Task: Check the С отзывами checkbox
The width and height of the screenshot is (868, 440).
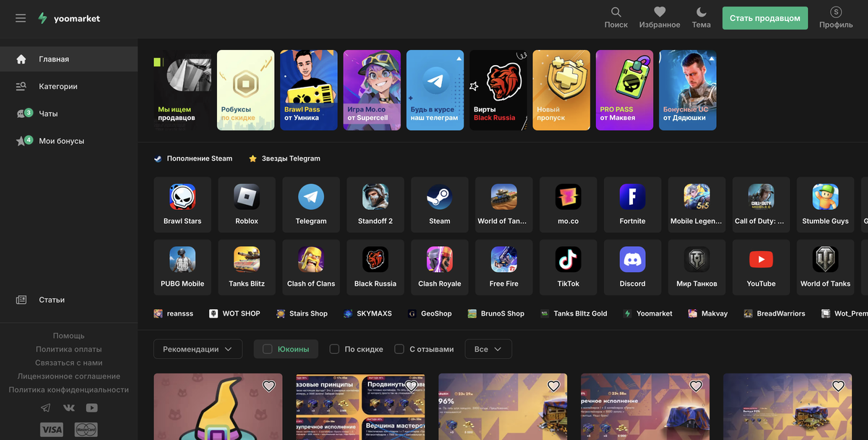Action: [399, 349]
